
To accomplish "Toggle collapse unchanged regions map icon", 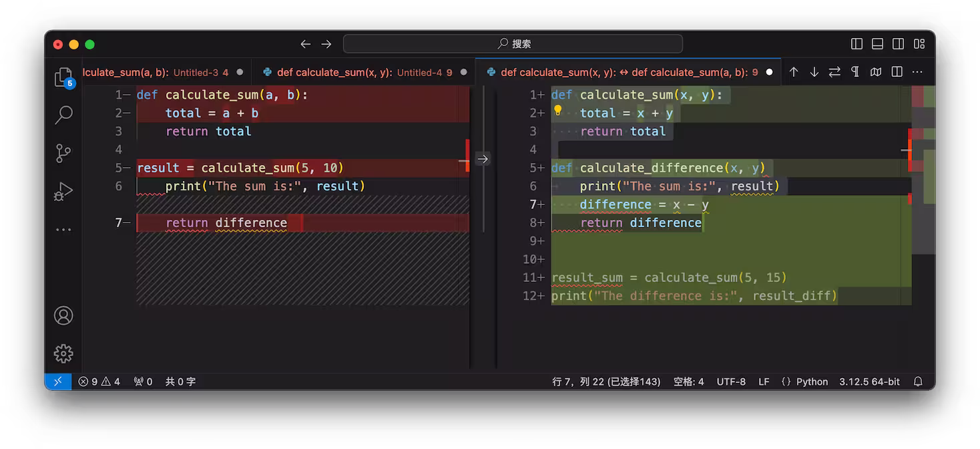I will [876, 72].
